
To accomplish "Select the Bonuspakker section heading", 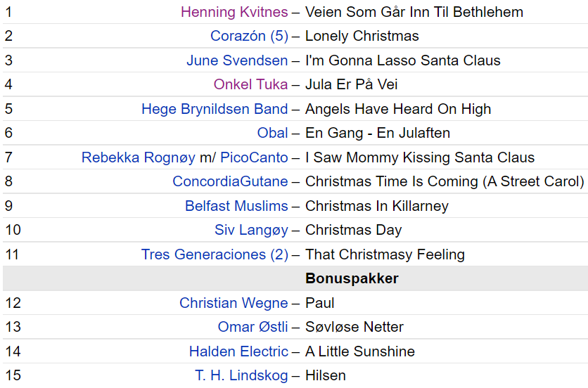I will click(352, 278).
